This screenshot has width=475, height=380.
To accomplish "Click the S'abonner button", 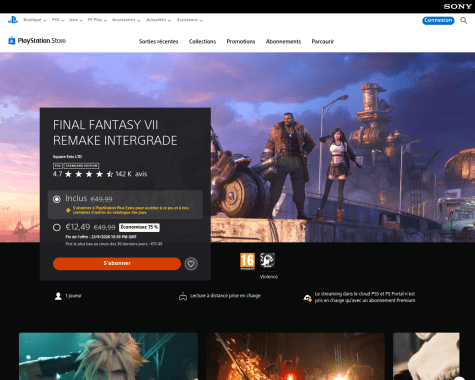I will [x=117, y=263].
